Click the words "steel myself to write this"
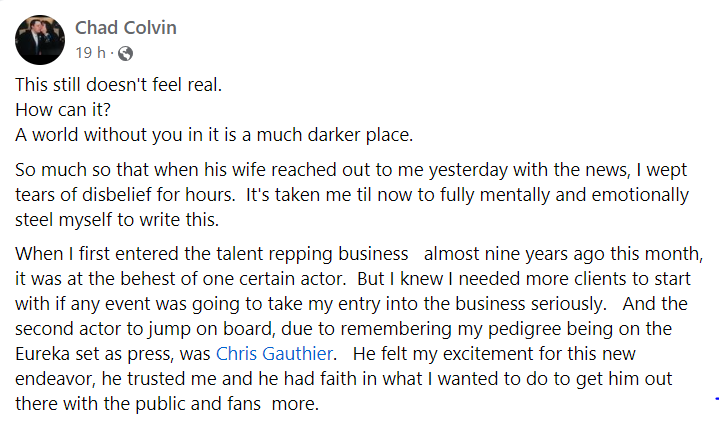 pyautogui.click(x=115, y=220)
